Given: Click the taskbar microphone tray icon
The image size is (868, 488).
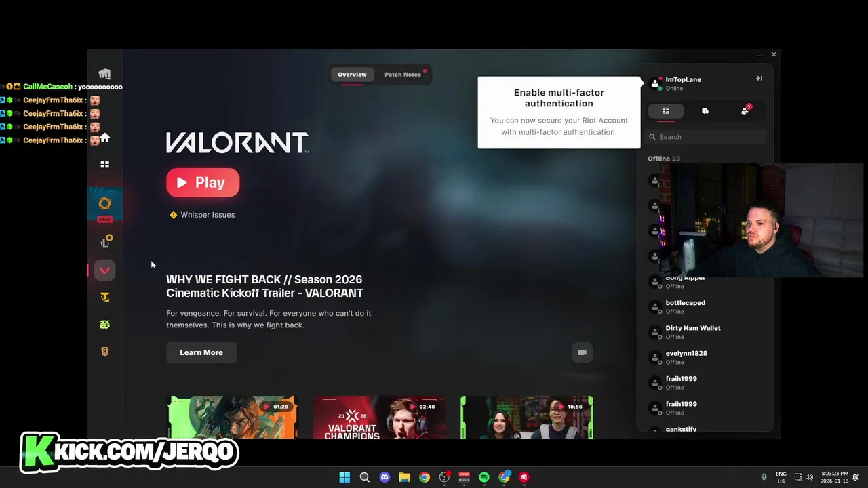Looking at the screenshot, I should (x=764, y=477).
